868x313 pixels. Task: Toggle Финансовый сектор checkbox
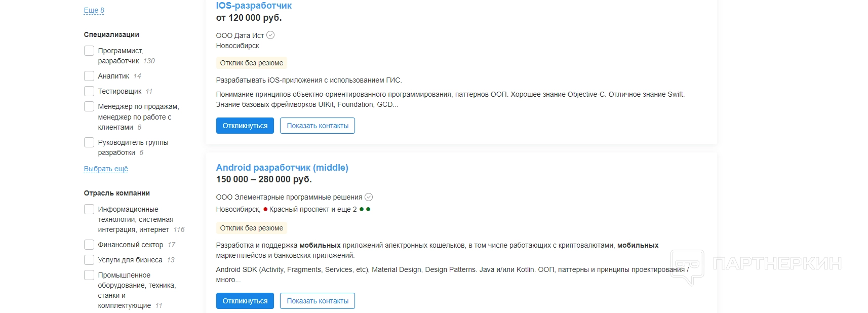coord(89,245)
